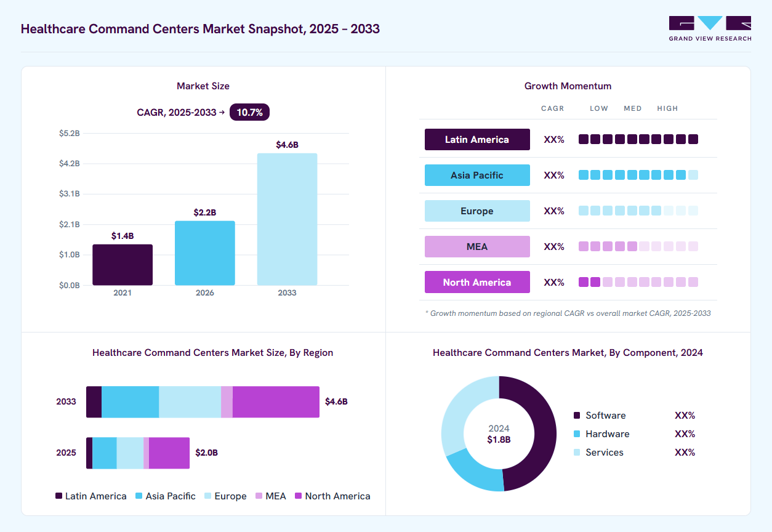Click Latin America segment in 2033 bar
The width and height of the screenshot is (772, 532).
tap(94, 402)
